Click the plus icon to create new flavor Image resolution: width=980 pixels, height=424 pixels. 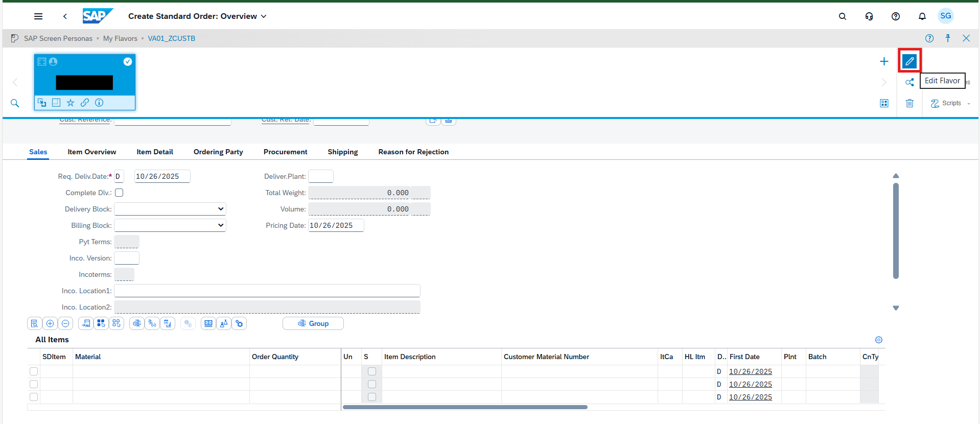(884, 61)
